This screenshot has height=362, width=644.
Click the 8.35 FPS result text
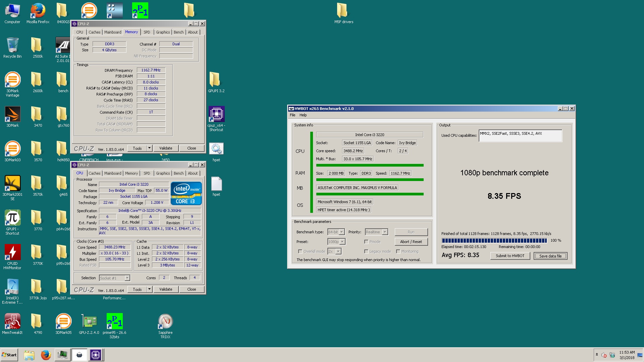pos(504,196)
